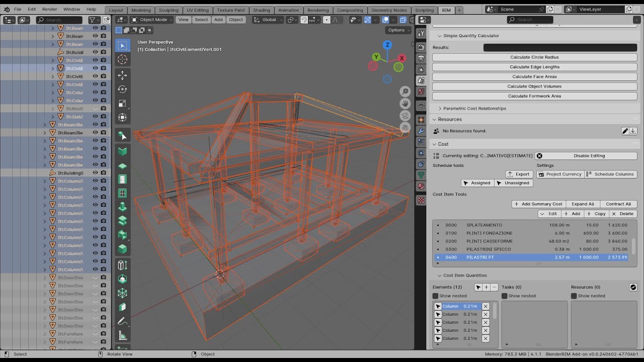Click the Zoom view magnifier gizmo

coord(405,92)
